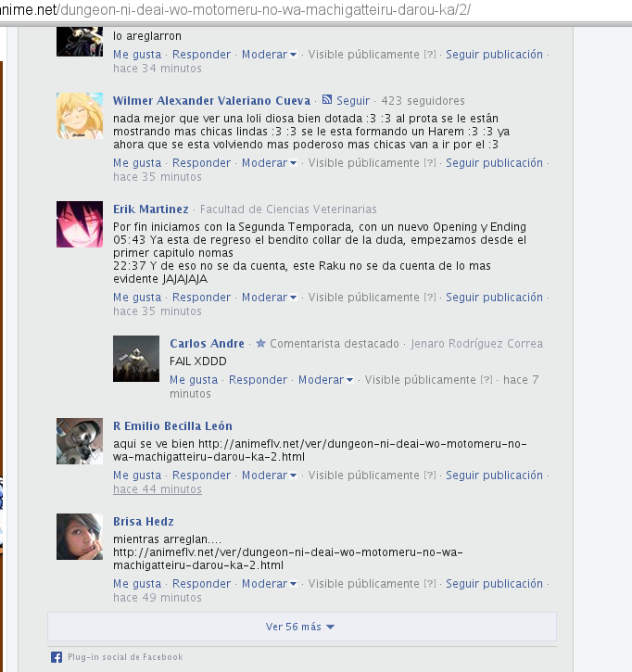
Task: Click [?] help on R Emilio's comment
Action: point(430,475)
